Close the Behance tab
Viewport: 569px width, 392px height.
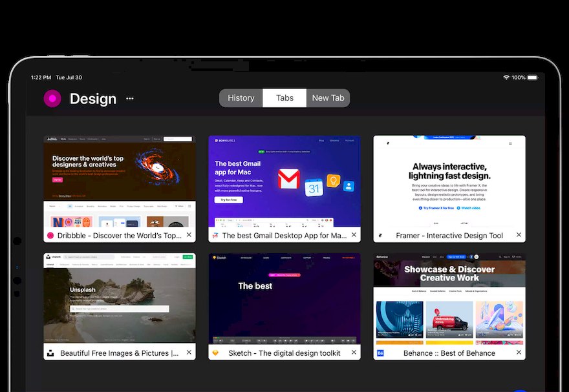point(519,352)
